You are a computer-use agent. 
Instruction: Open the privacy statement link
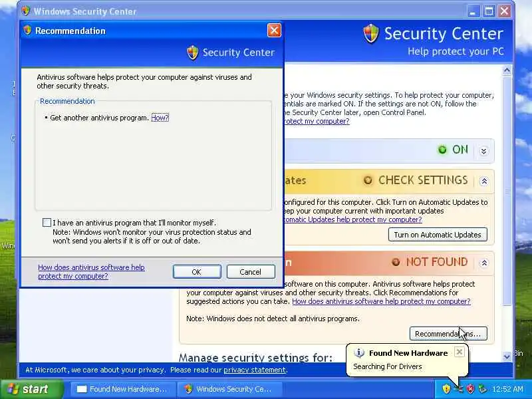(x=255, y=370)
